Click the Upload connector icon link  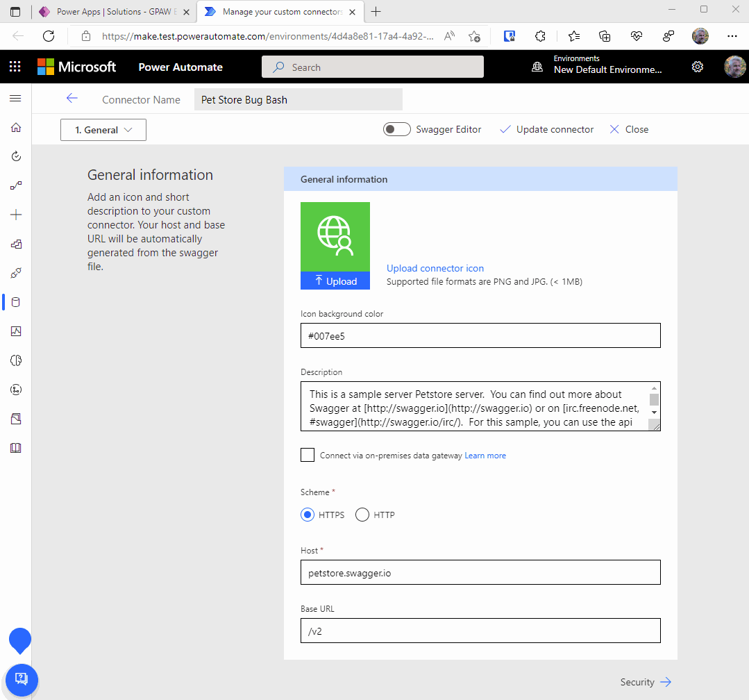click(435, 268)
